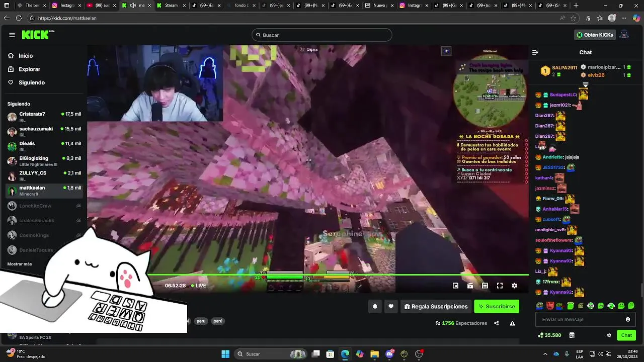Enter fullscreen in video player

(500, 286)
